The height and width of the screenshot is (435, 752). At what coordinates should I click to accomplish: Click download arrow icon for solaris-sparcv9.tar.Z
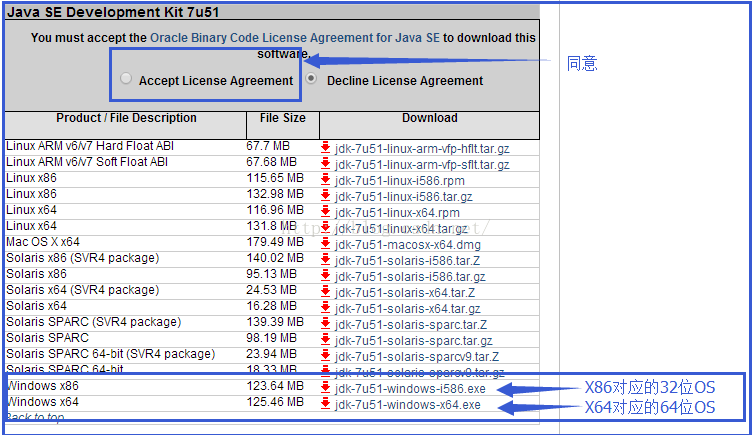point(326,355)
